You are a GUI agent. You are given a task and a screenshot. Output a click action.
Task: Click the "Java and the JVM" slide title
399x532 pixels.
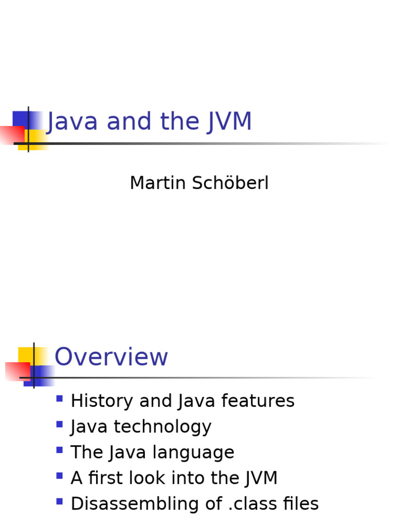[150, 122]
